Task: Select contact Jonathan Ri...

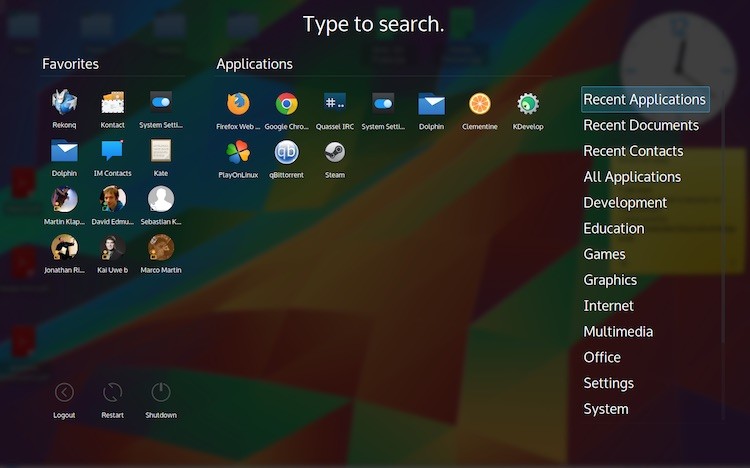Action: pos(64,254)
